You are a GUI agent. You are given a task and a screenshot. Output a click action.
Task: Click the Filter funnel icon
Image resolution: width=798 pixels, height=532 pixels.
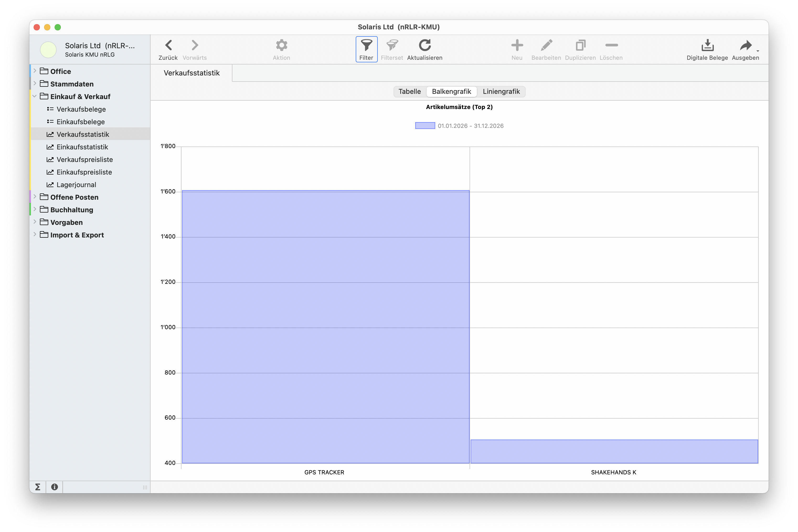[366, 45]
